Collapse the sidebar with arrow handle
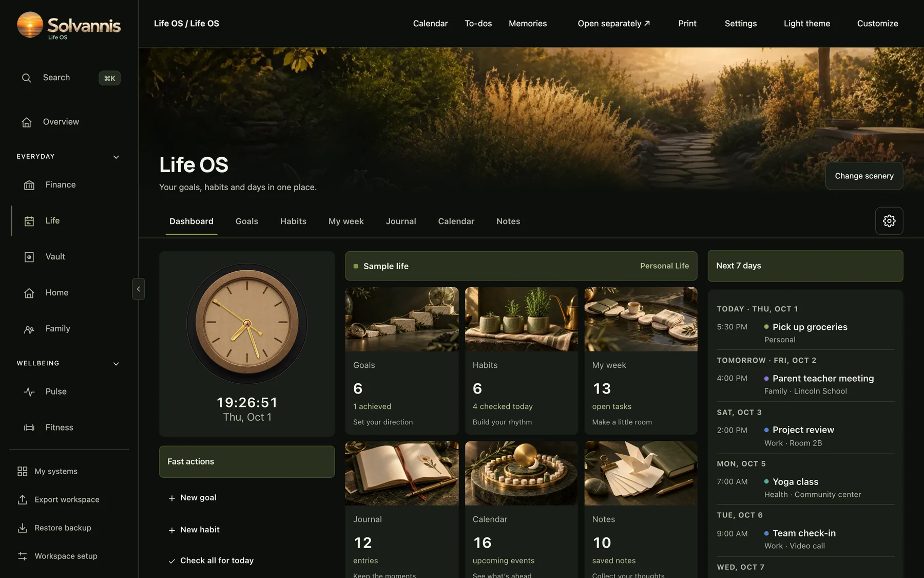This screenshot has width=924, height=578. click(x=139, y=289)
